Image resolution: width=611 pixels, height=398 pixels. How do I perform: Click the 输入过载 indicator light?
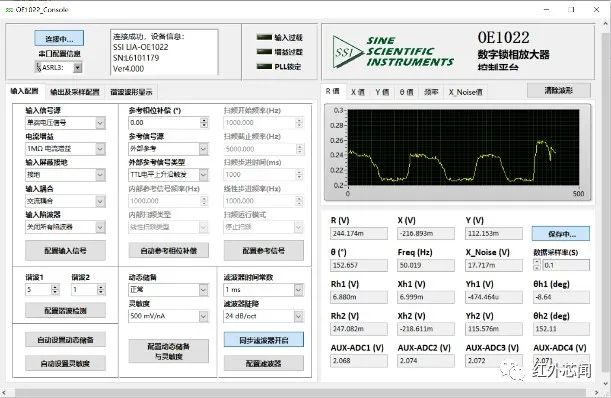tap(264, 37)
